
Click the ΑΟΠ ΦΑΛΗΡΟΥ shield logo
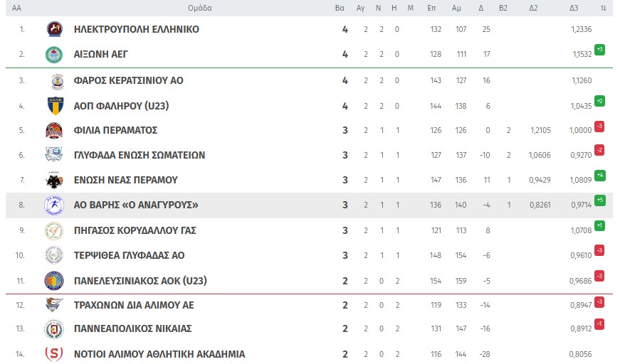coord(55,106)
